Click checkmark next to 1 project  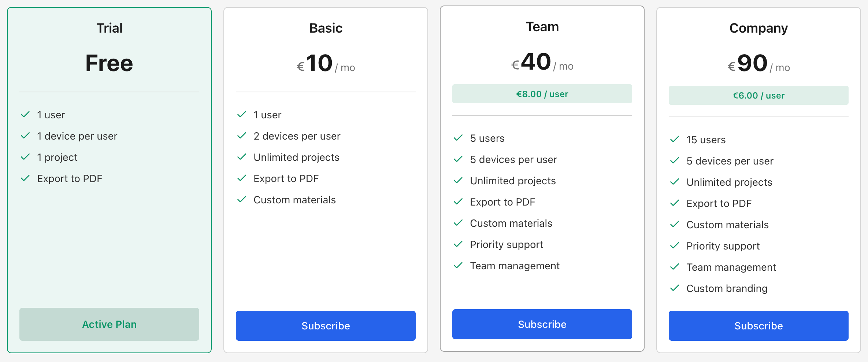pyautogui.click(x=25, y=157)
